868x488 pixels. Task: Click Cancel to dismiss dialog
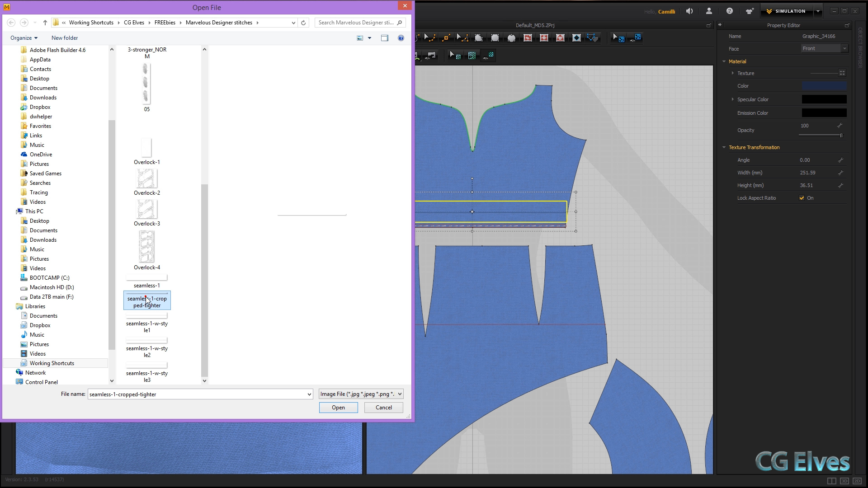383,407
